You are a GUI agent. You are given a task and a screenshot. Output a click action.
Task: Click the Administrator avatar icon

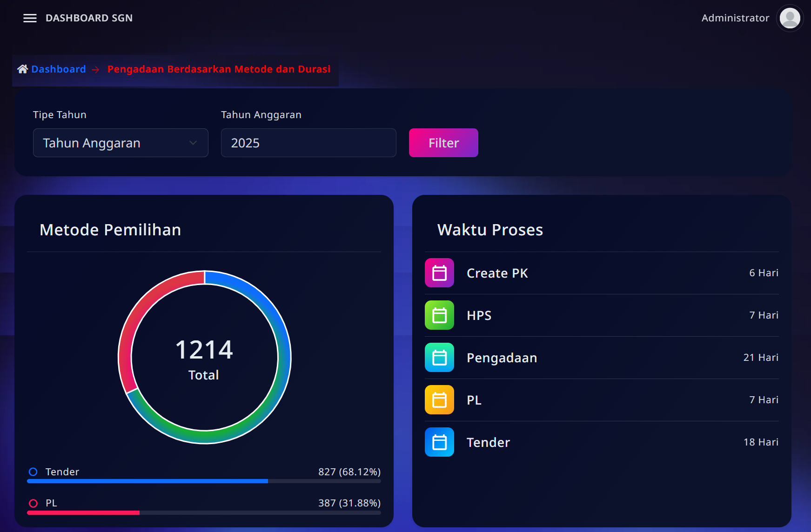[x=789, y=18]
